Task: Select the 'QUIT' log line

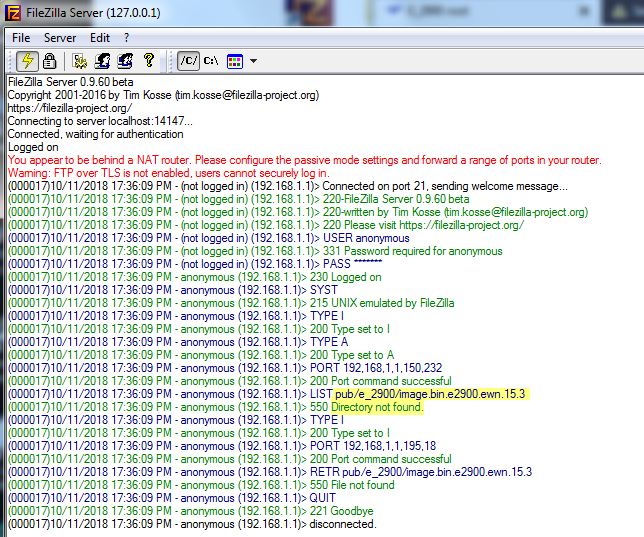Action: click(172, 498)
